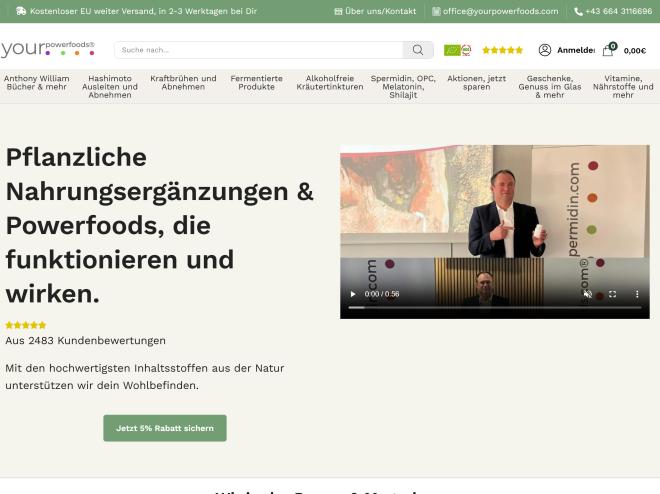The height and width of the screenshot is (494, 660).
Task: Click the user account icon
Action: (x=545, y=50)
